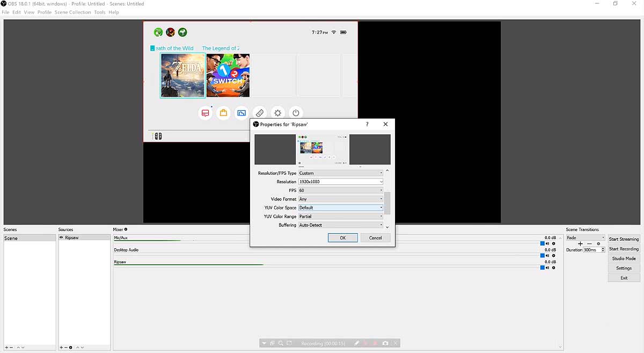The height and width of the screenshot is (353, 644).
Task: Add a new scene with the plus icon
Action: (x=6, y=348)
